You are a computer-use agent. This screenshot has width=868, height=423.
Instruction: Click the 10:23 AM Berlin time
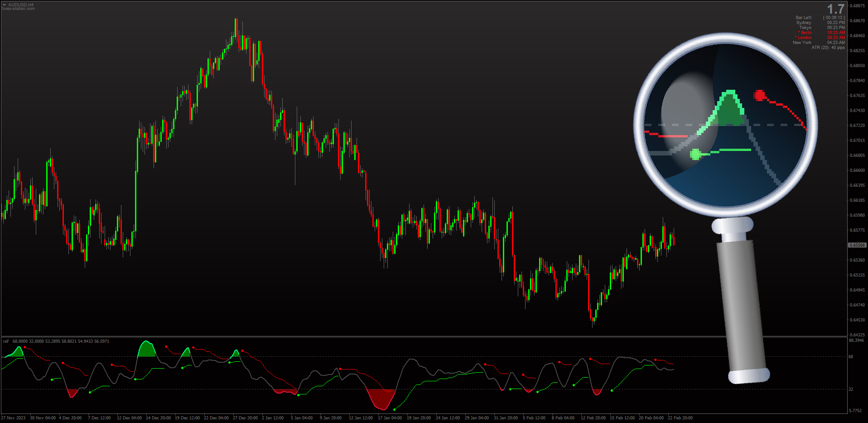tap(836, 33)
